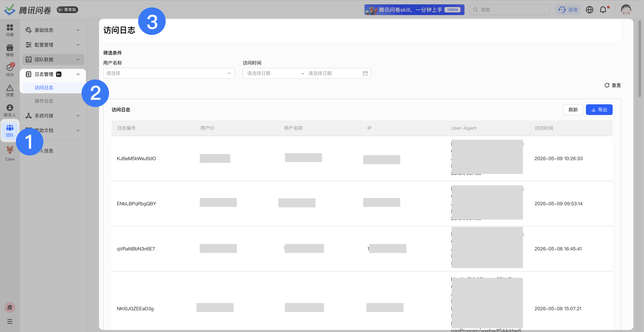Click the 日志编号 column header
Image resolution: width=644 pixels, height=332 pixels.
tap(126, 128)
